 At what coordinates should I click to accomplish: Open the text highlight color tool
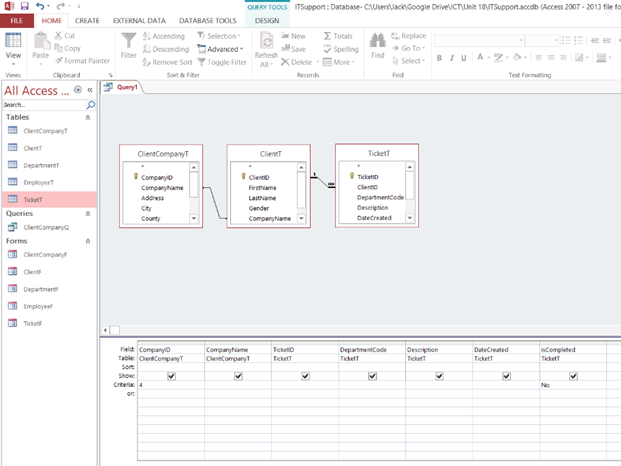pos(501,58)
